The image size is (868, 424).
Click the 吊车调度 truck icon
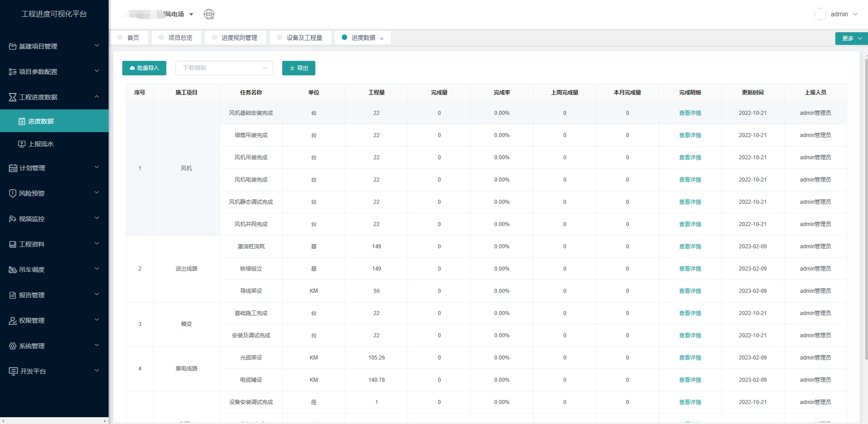coord(13,270)
